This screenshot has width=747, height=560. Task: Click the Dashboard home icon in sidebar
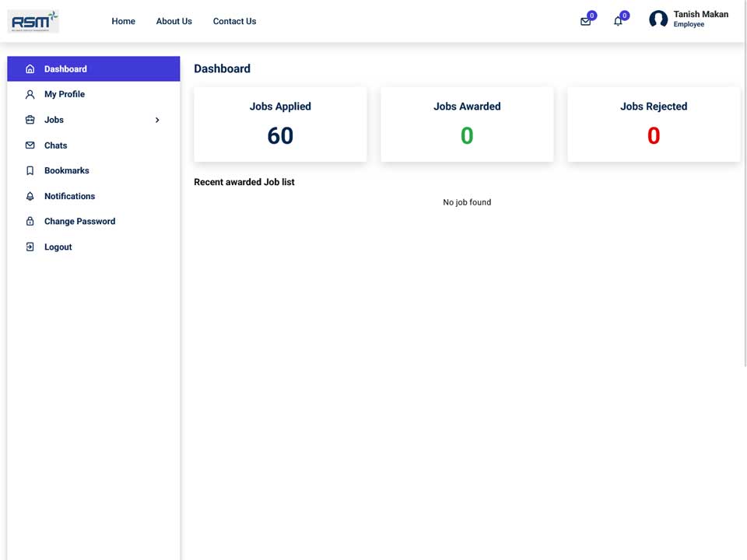30,69
